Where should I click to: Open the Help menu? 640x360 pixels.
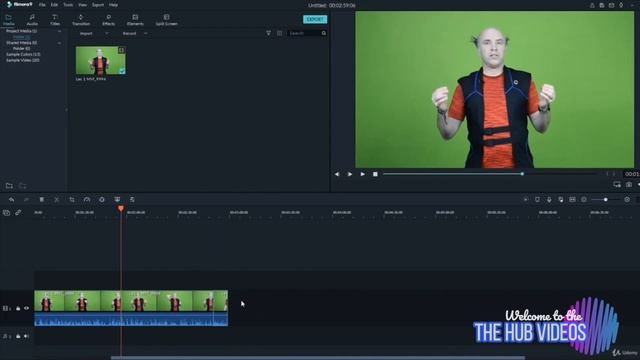tap(113, 5)
